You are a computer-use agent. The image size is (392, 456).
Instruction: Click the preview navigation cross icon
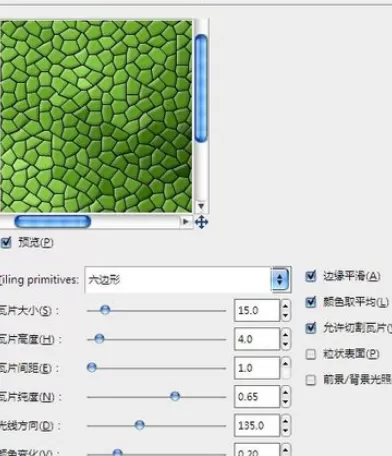click(x=201, y=222)
